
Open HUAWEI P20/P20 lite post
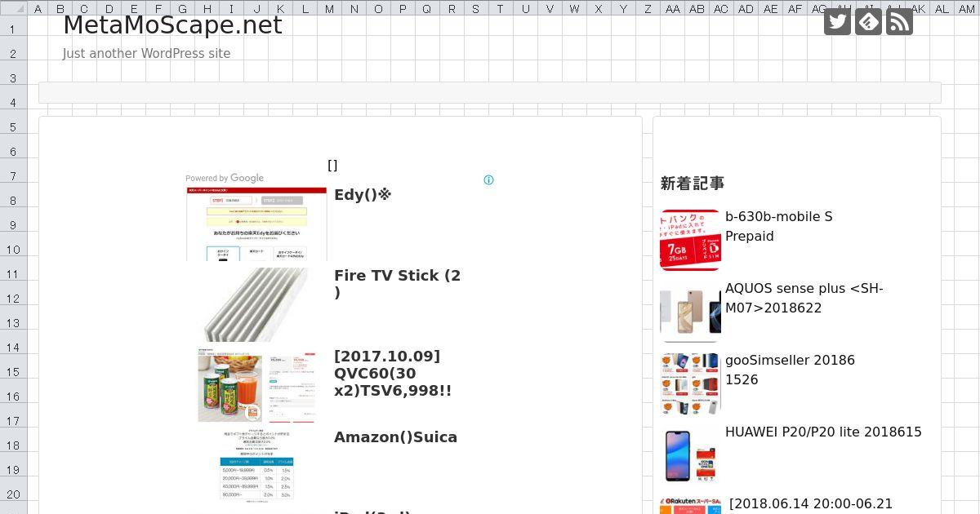click(823, 432)
